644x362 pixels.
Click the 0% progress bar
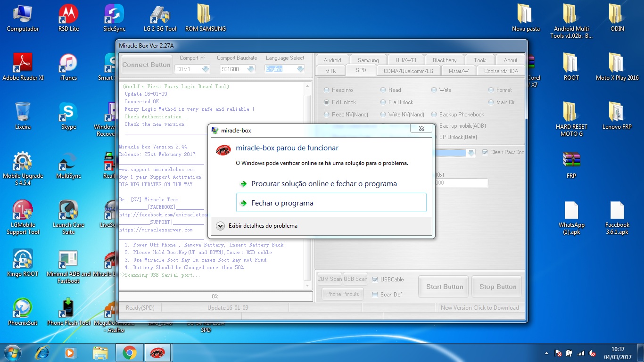(x=215, y=296)
